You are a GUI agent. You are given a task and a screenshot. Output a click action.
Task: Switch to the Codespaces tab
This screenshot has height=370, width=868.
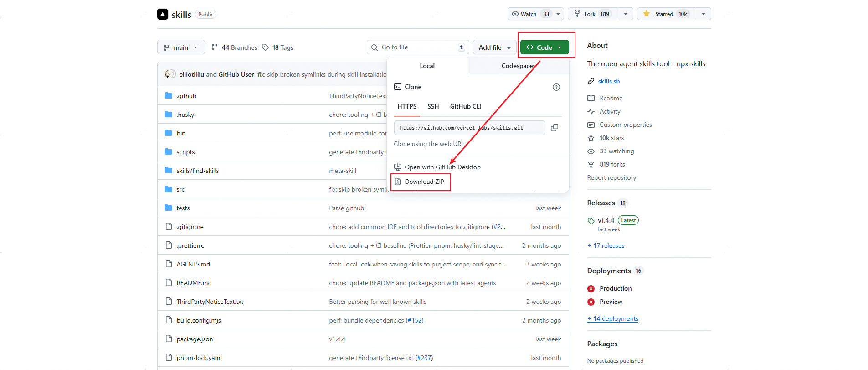(x=518, y=66)
